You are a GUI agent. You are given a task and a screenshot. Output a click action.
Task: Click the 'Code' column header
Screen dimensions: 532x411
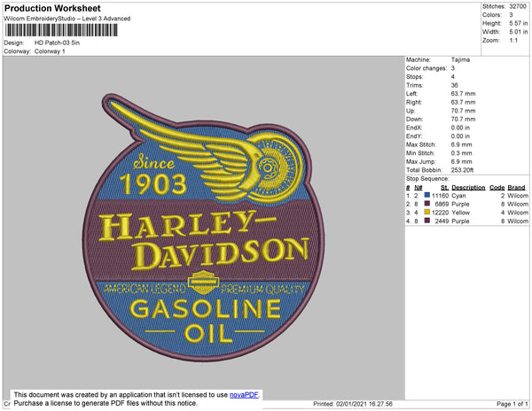pyautogui.click(x=497, y=188)
